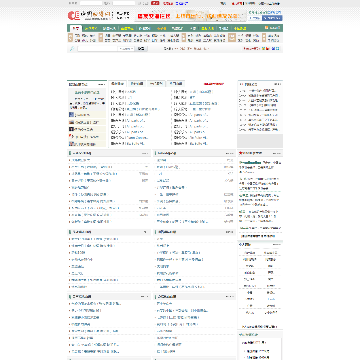Click the first input field in top bar
360x360 pixels.
pos(91,3)
